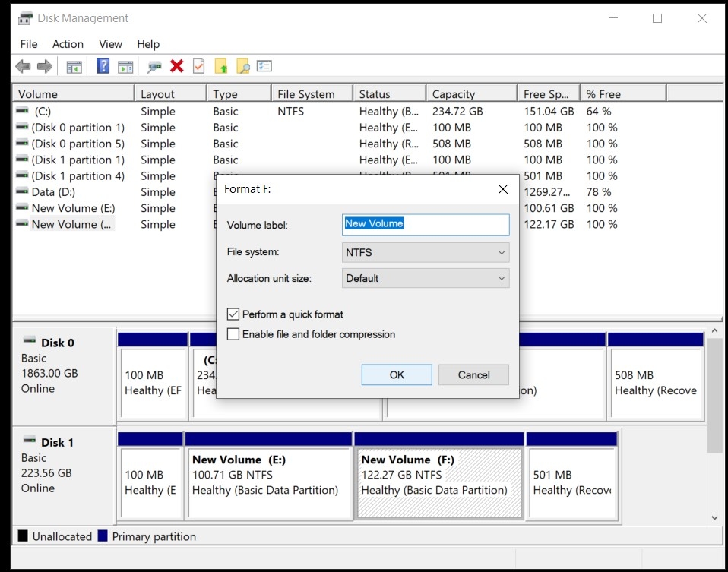This screenshot has width=728, height=572.
Task: Click the folder icon with green arrow
Action: [221, 66]
